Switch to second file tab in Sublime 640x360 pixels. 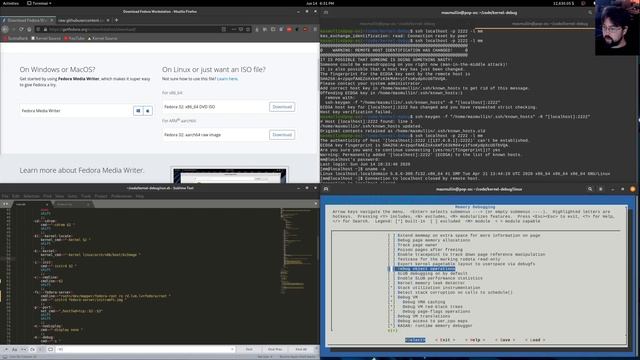coord(73,204)
